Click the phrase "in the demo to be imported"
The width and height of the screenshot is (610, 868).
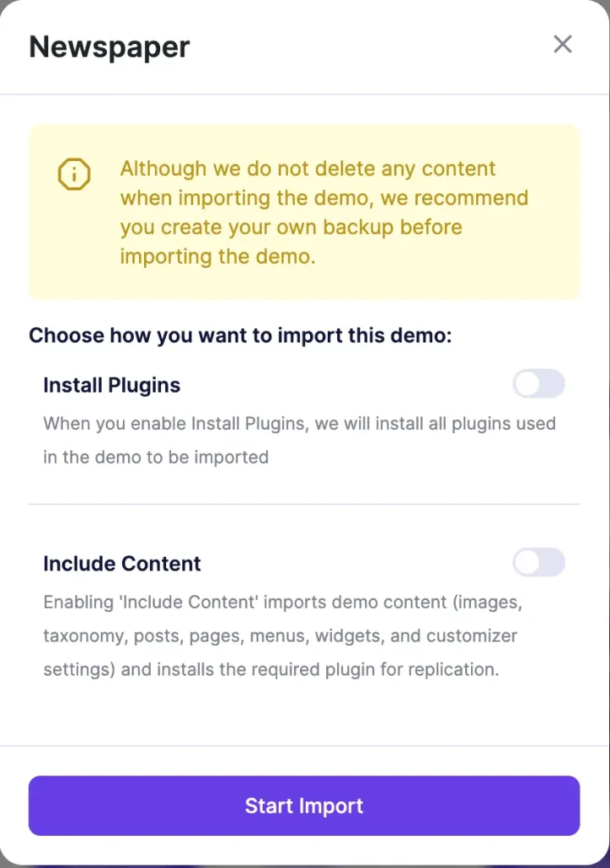coord(156,457)
